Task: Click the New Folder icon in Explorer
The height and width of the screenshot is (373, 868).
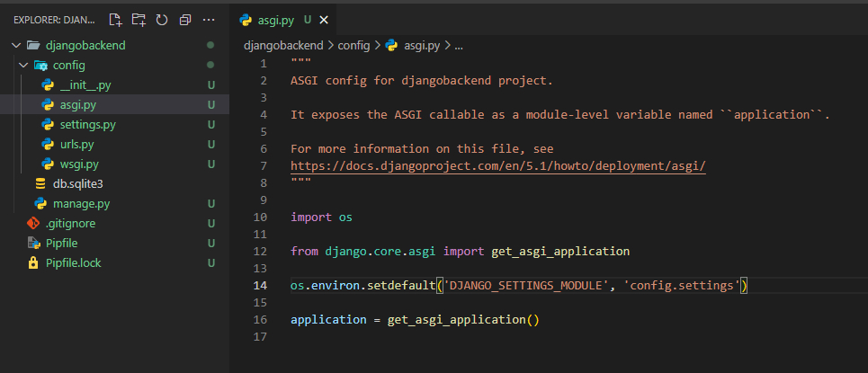Action: coord(139,19)
